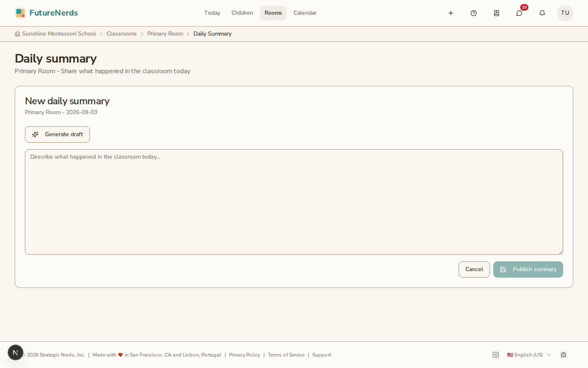Click the Cancel button

pos(474,269)
